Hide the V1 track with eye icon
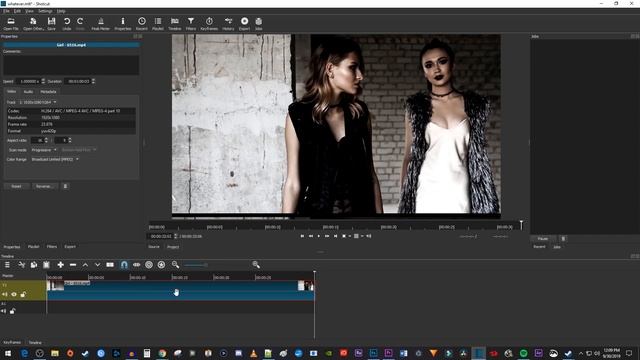 [14, 294]
